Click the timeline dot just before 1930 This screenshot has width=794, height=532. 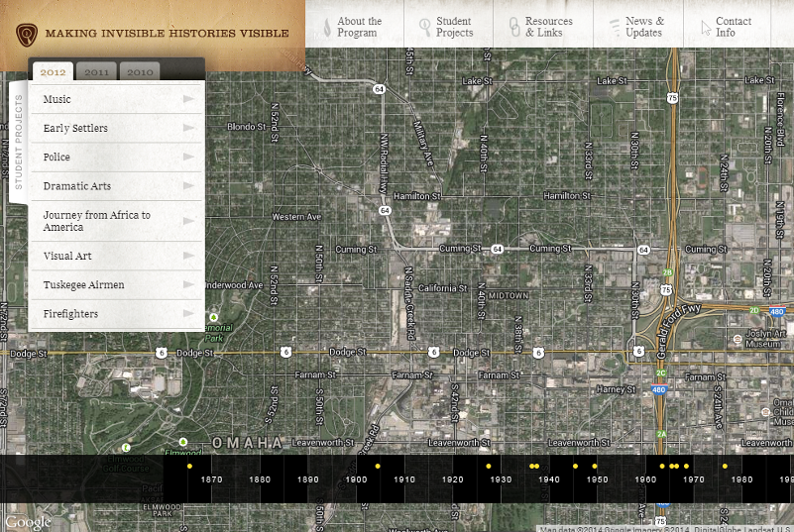(488, 467)
